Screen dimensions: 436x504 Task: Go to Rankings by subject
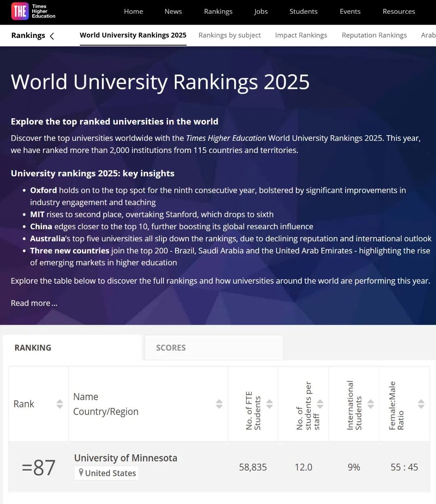point(230,35)
